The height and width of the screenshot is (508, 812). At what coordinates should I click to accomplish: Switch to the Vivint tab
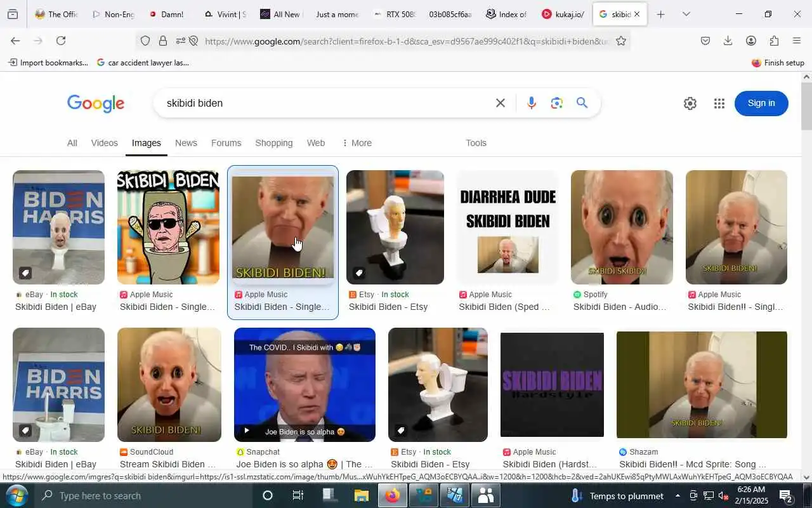pyautogui.click(x=225, y=14)
